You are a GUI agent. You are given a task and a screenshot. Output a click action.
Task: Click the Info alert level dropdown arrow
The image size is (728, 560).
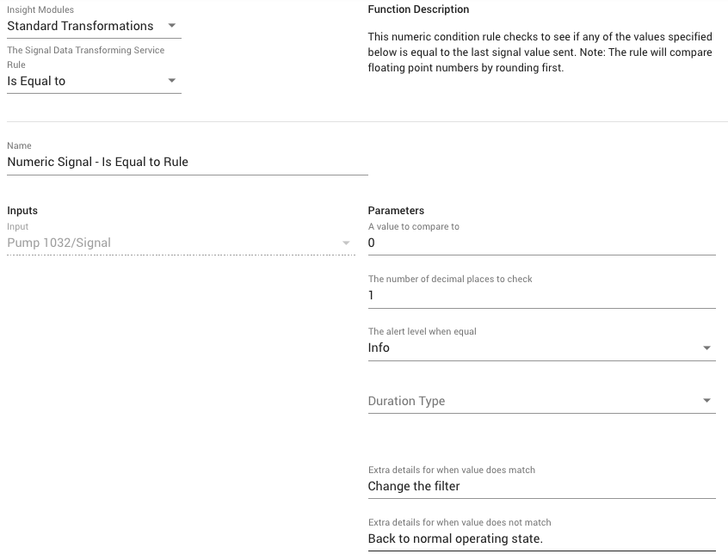click(707, 348)
